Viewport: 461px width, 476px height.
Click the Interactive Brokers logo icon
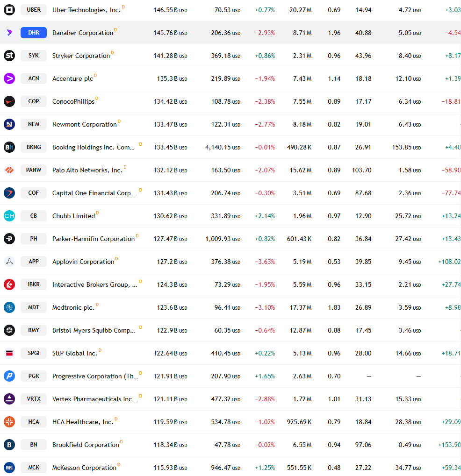9,284
